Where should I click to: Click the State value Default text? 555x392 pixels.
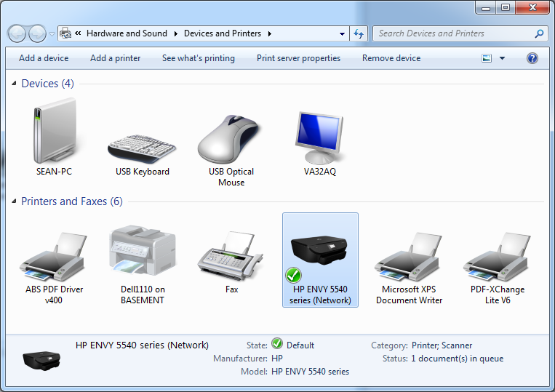coord(300,345)
